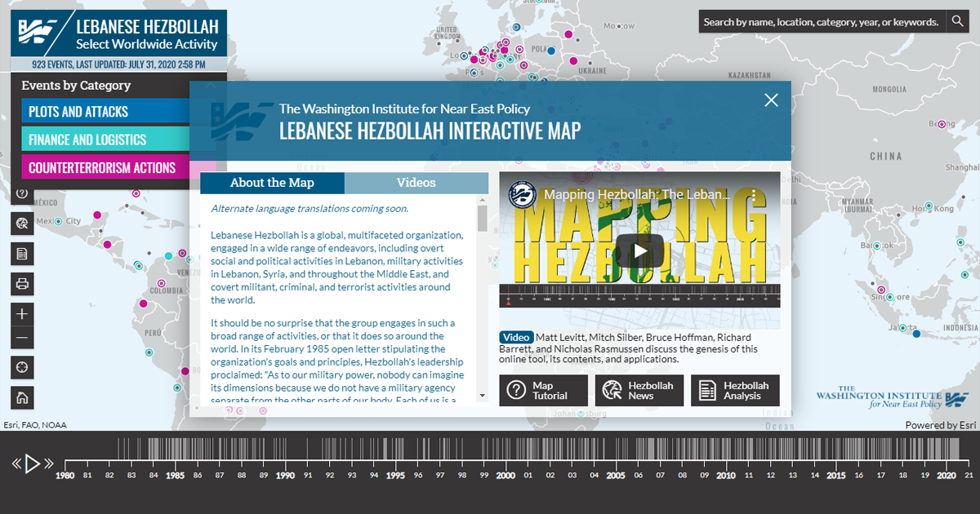Open the Map Tutorial button
The height and width of the screenshot is (514, 980).
(544, 391)
